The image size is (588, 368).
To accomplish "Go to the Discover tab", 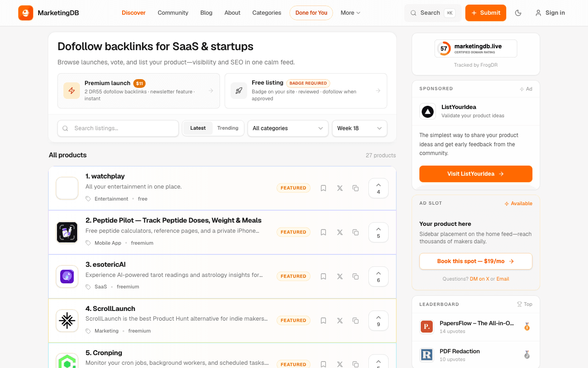I will [134, 13].
